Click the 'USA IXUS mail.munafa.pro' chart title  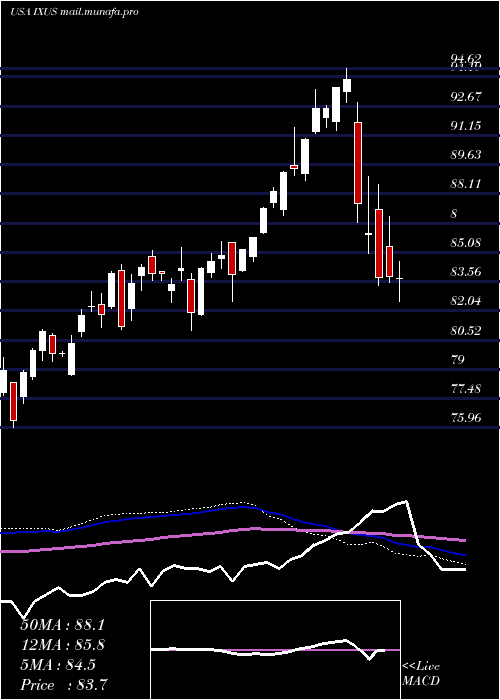tap(74, 12)
